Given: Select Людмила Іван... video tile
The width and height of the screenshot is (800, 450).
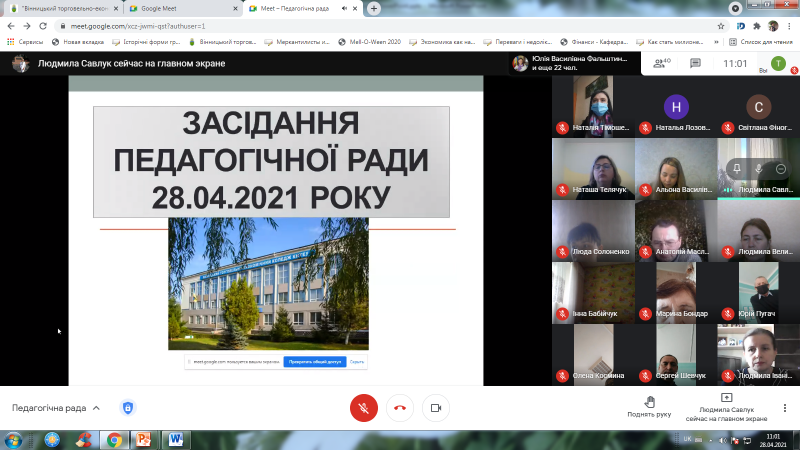Looking at the screenshot, I should (x=759, y=355).
